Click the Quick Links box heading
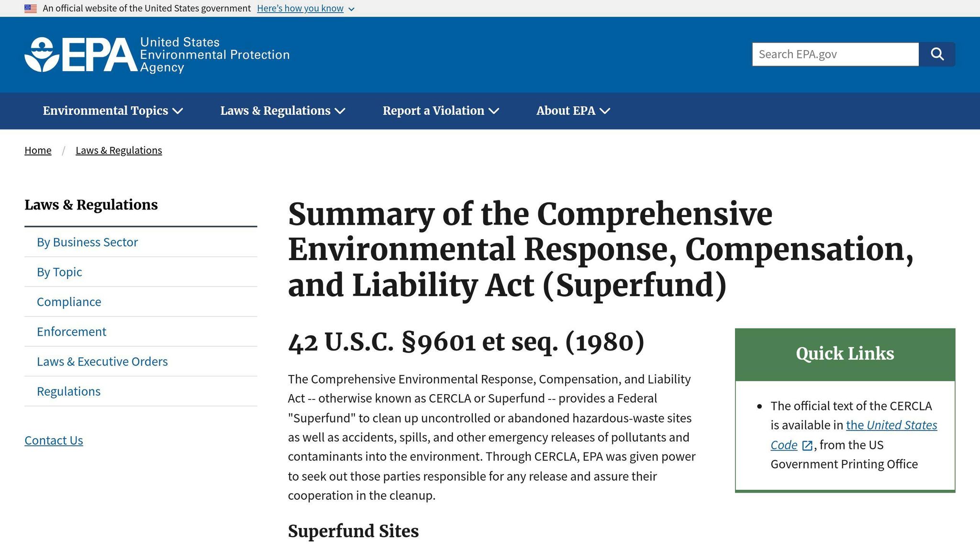980x551 pixels. 845,354
